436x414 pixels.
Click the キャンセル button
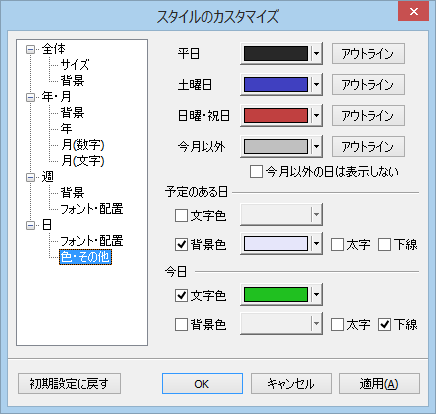pyautogui.click(x=291, y=384)
